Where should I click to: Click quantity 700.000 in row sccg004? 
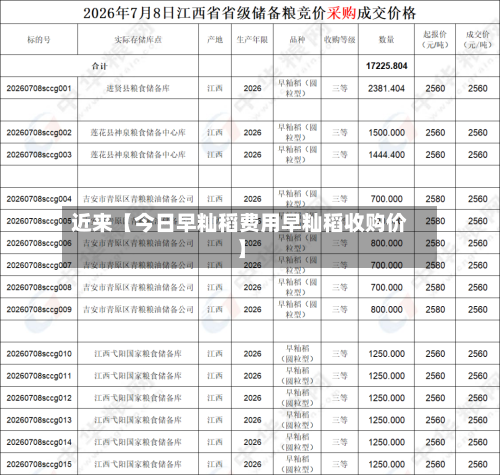click(x=387, y=199)
